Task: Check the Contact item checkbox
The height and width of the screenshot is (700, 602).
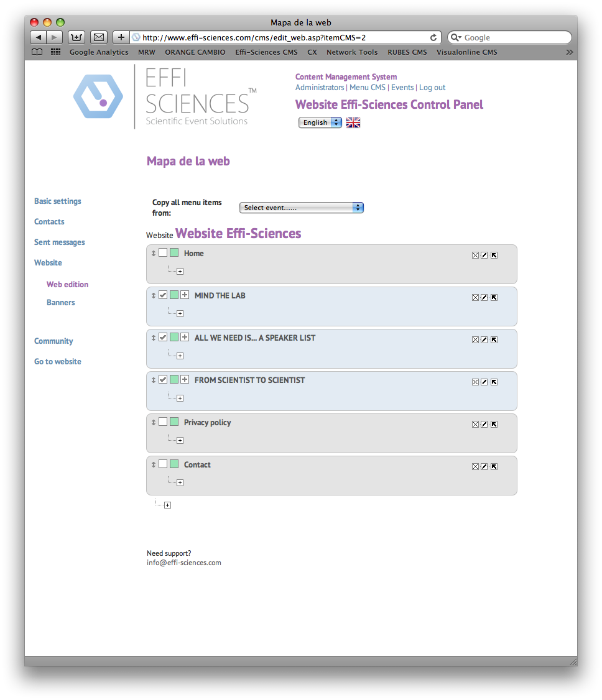Action: (163, 464)
